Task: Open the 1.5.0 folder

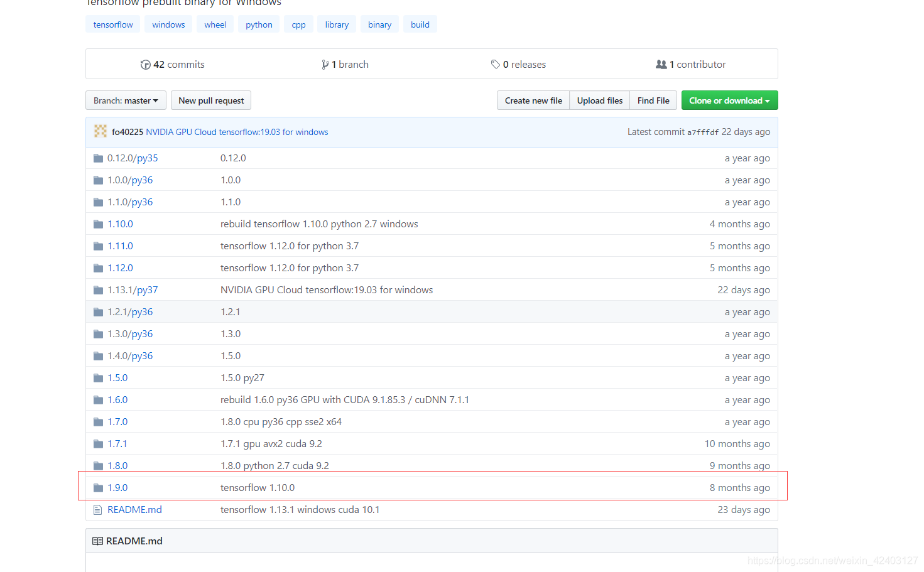Action: [x=117, y=378]
